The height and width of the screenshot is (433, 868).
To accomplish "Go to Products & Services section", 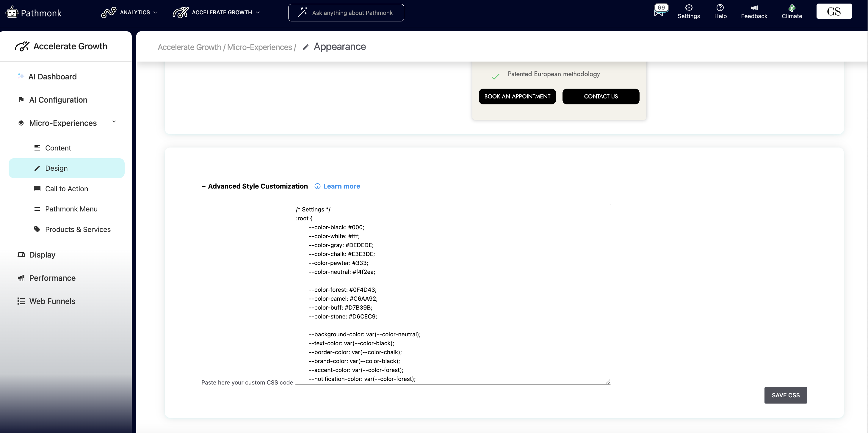I will (78, 230).
